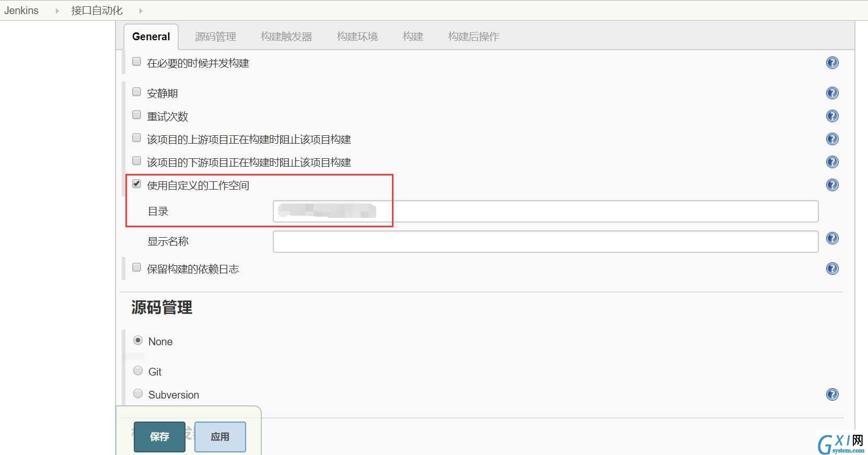Open the 接口自动化 breadcrumb link
The width and height of the screenshot is (868, 455).
(x=97, y=10)
